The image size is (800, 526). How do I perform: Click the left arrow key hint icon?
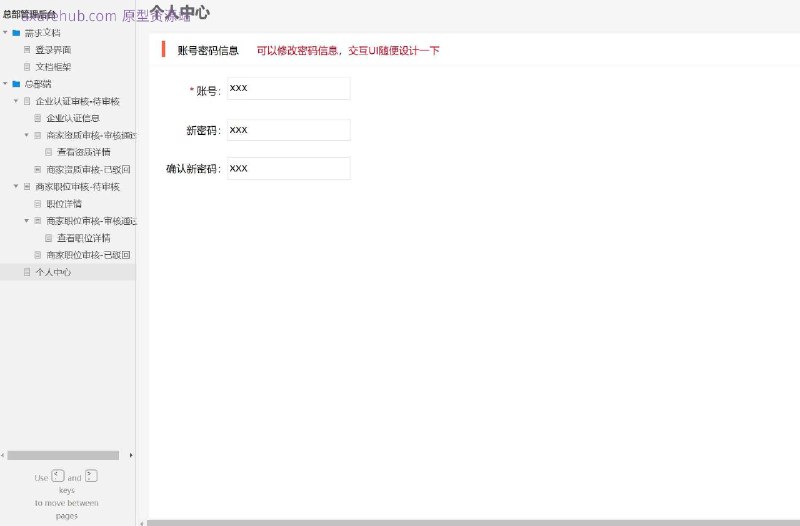[58, 476]
